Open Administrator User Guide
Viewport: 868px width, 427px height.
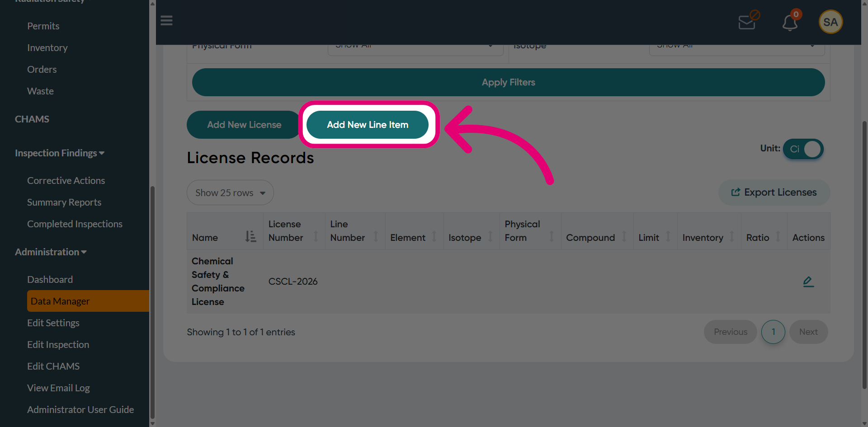pyautogui.click(x=80, y=410)
